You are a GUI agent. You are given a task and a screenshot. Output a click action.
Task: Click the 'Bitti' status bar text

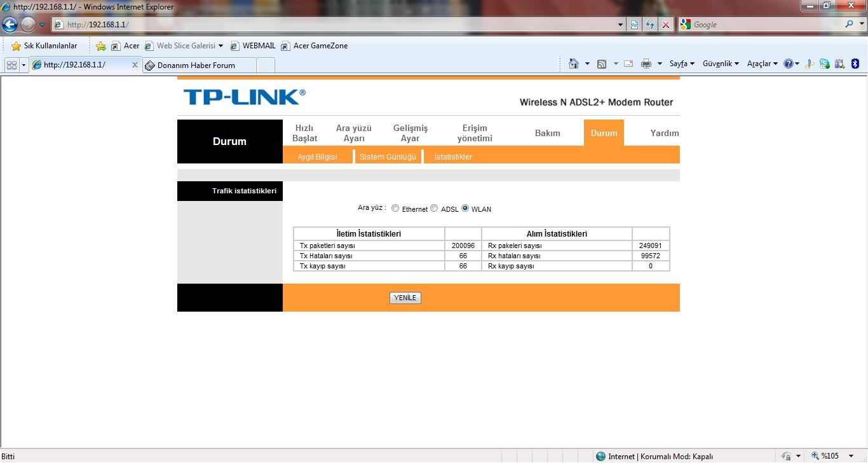8,456
